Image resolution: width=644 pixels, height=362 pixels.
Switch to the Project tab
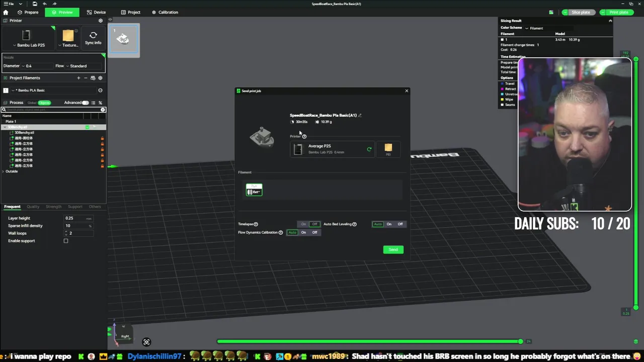click(130, 12)
